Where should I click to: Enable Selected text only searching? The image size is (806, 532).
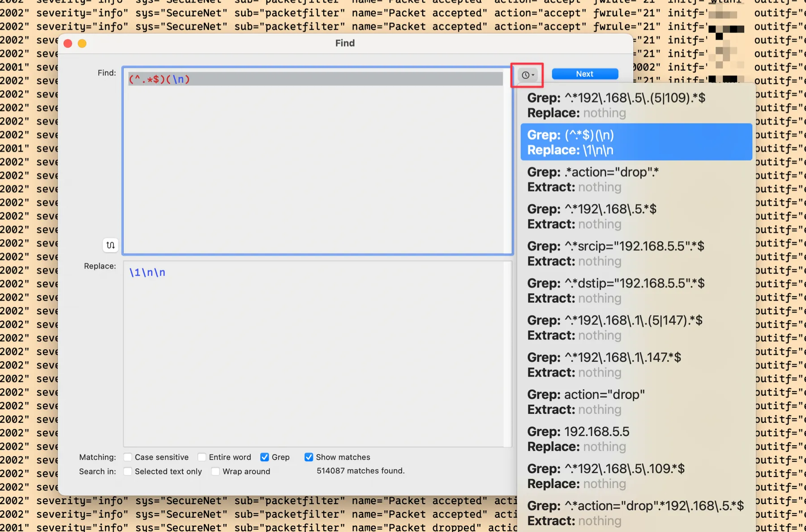[128, 471]
